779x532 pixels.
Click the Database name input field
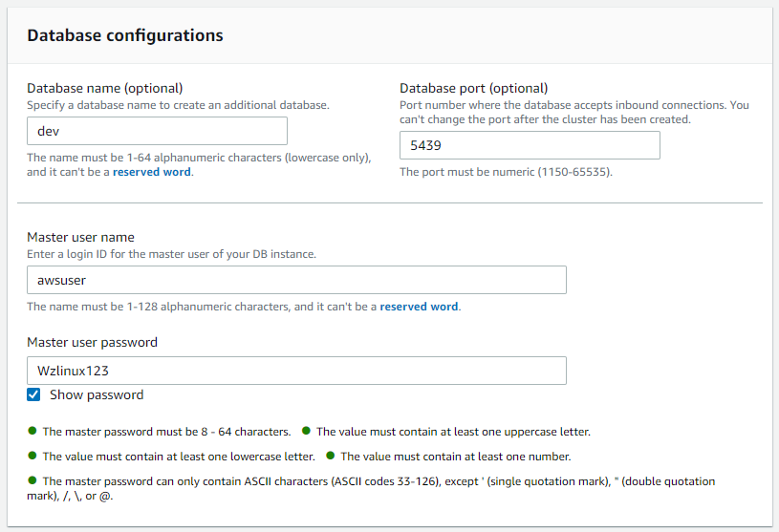[157, 131]
